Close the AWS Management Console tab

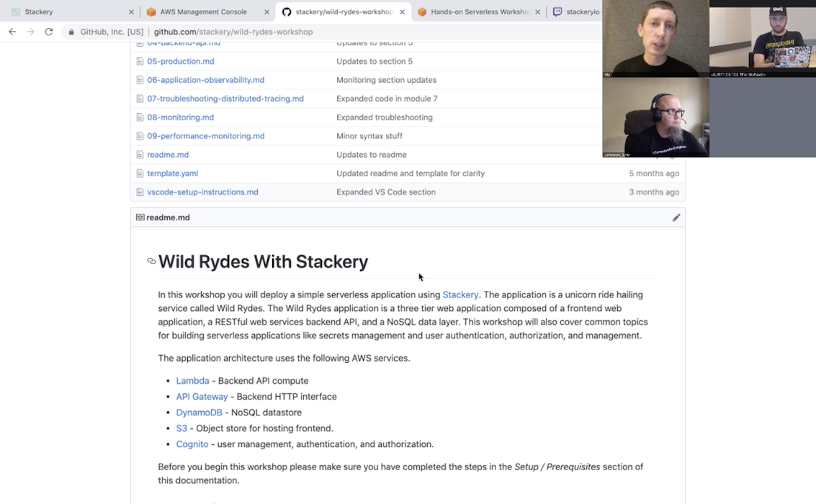(266, 12)
